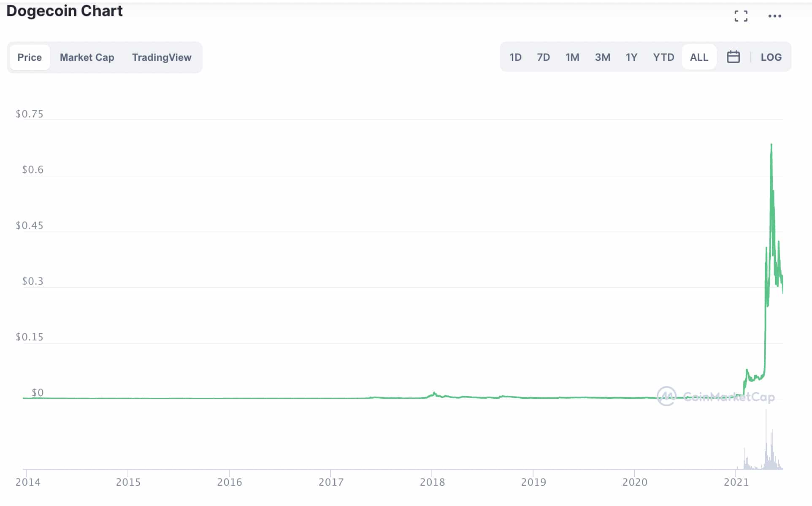The image size is (812, 506).
Task: Click the 2021 year axis label
Action: point(736,482)
